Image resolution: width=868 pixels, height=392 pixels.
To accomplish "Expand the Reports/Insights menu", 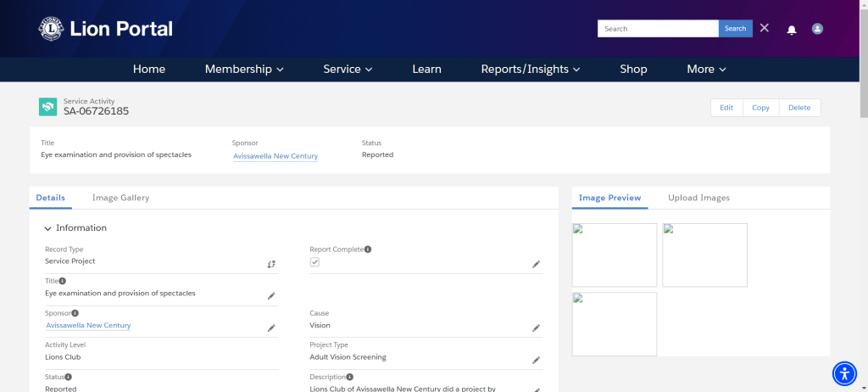I will coord(531,70).
